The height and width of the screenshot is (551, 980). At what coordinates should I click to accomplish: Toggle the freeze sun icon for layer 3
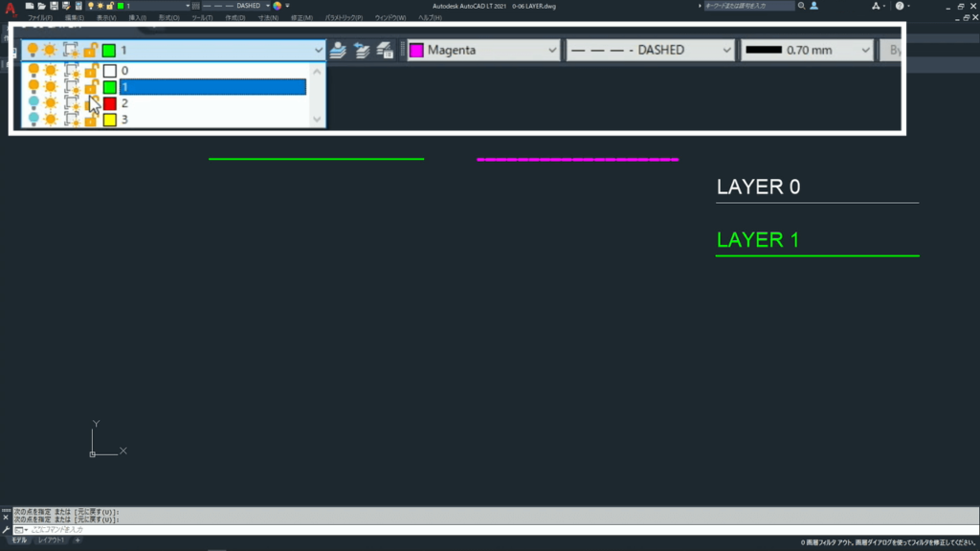pos(51,120)
